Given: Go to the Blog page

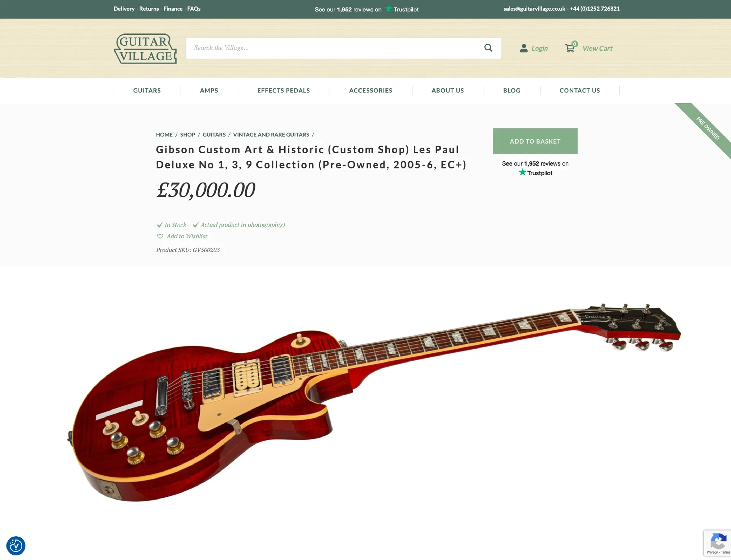Looking at the screenshot, I should point(512,90).
